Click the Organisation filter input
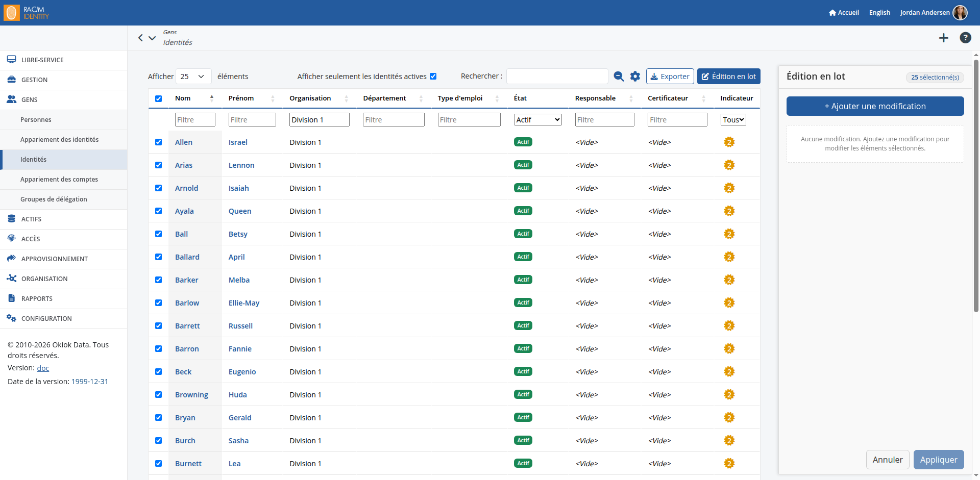Screen dimensions: 980x480 click(x=320, y=120)
